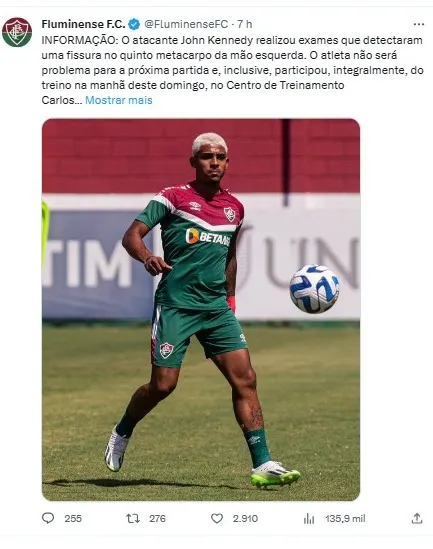The image size is (433, 549).
Task: Click the 135,9 mil views count
Action: coord(345,519)
